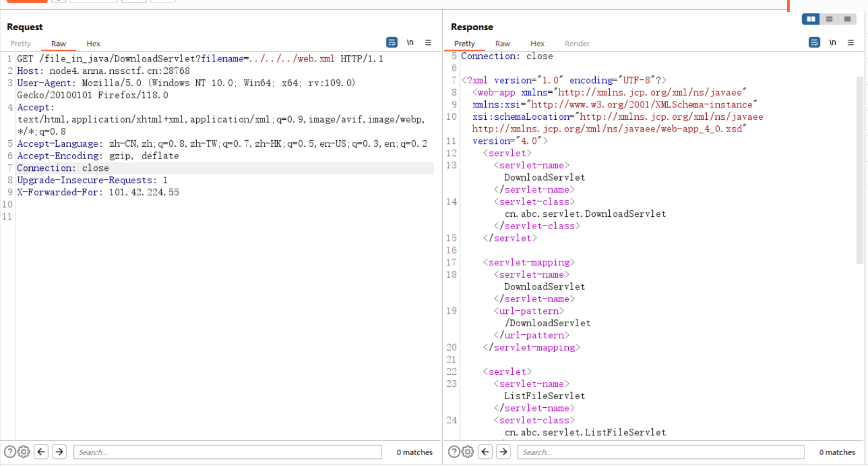The width and height of the screenshot is (868, 466).
Task: Switch Response view to Pretty tab
Action: point(465,44)
